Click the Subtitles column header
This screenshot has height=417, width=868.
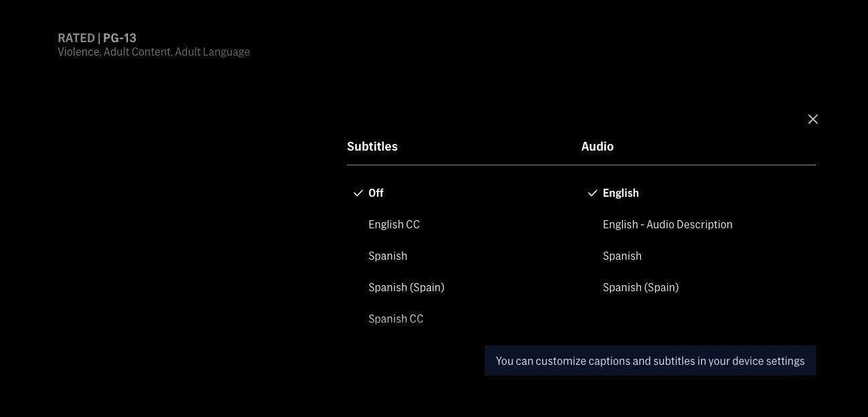pos(372,147)
